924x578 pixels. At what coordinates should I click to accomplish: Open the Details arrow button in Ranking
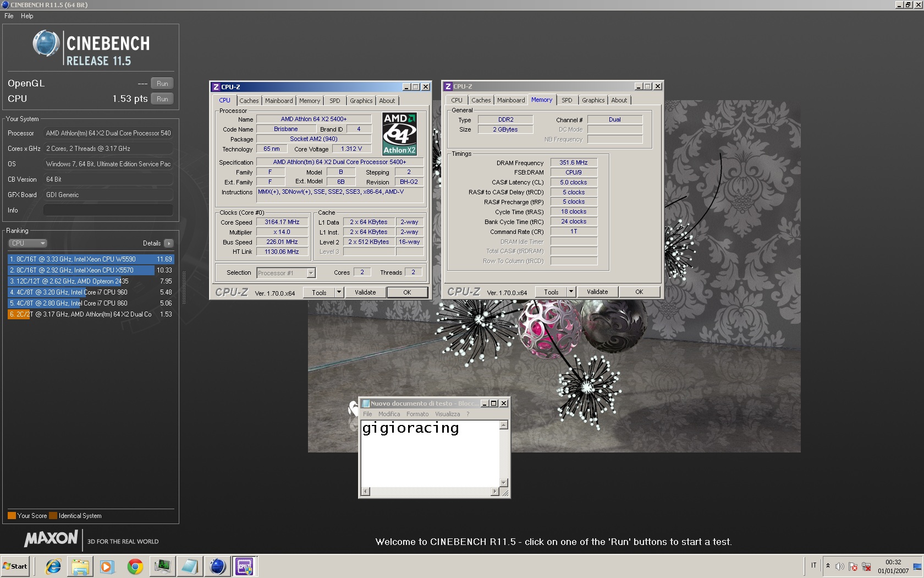point(168,243)
